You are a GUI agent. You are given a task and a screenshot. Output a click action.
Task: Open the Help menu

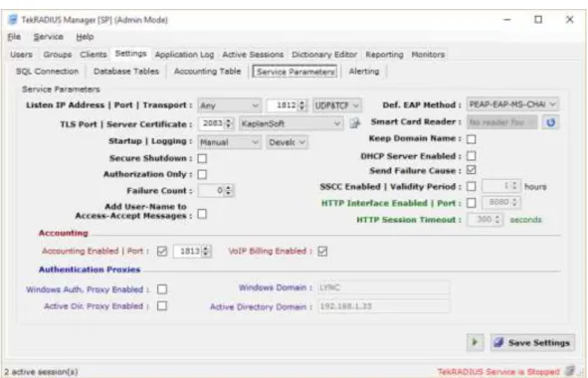coord(85,37)
